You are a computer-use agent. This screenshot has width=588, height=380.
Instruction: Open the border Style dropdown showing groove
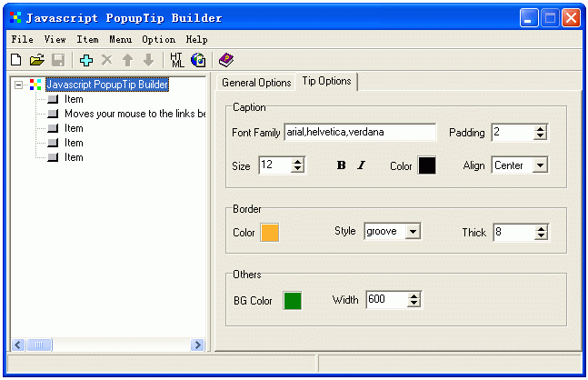[x=413, y=232]
